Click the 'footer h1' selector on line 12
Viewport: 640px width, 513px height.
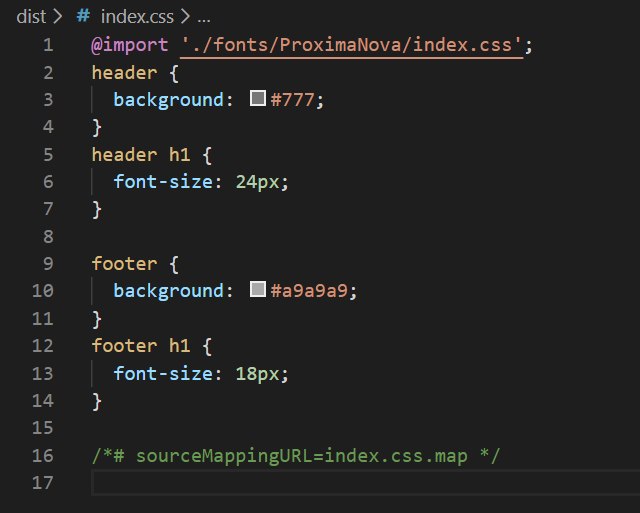141,346
